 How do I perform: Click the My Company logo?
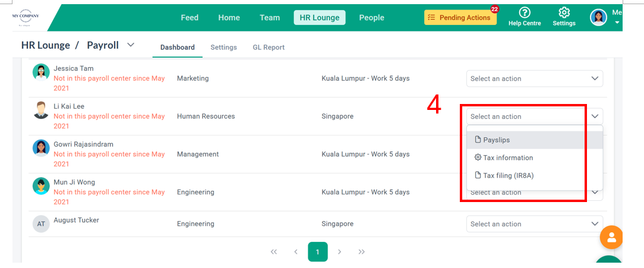(26, 17)
